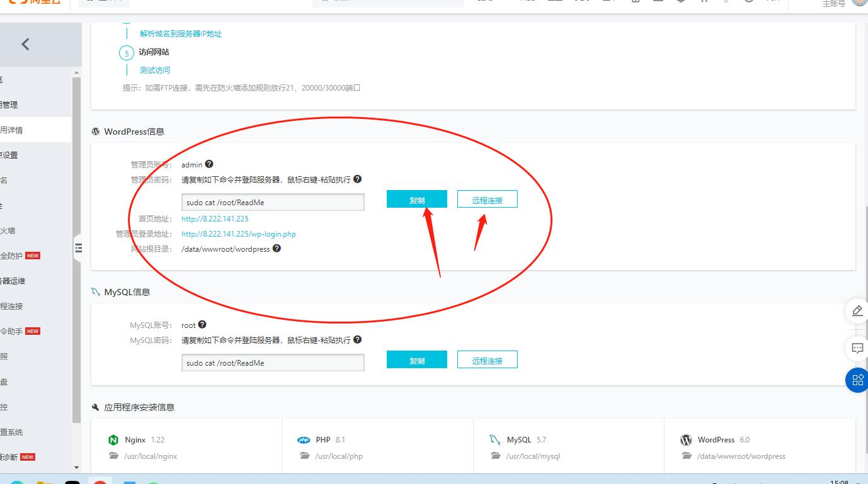Click the /usr/local/php path text
Viewport: 868px width, 484px height.
click(339, 456)
